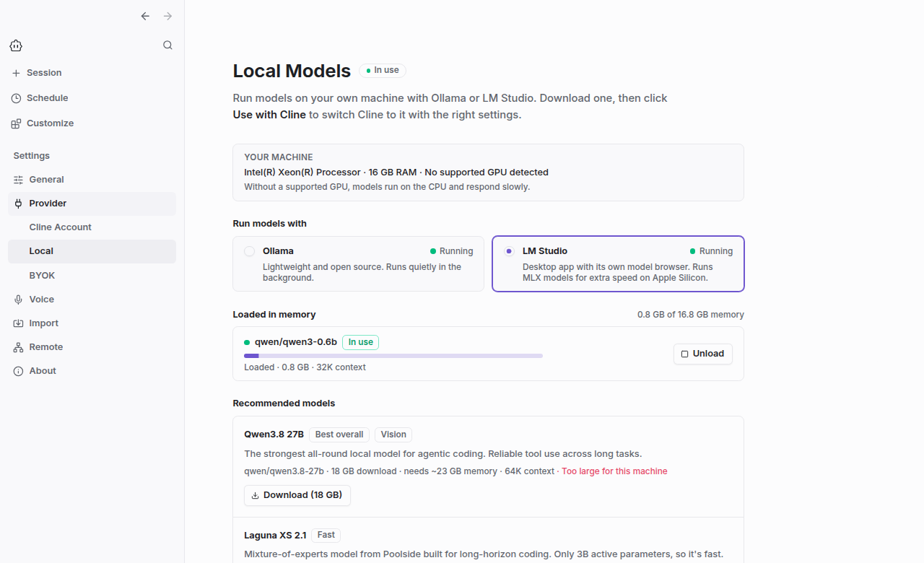Screen dimensions: 924x563
Task: Click the 'Too large for this machine' warning
Action: 614,471
